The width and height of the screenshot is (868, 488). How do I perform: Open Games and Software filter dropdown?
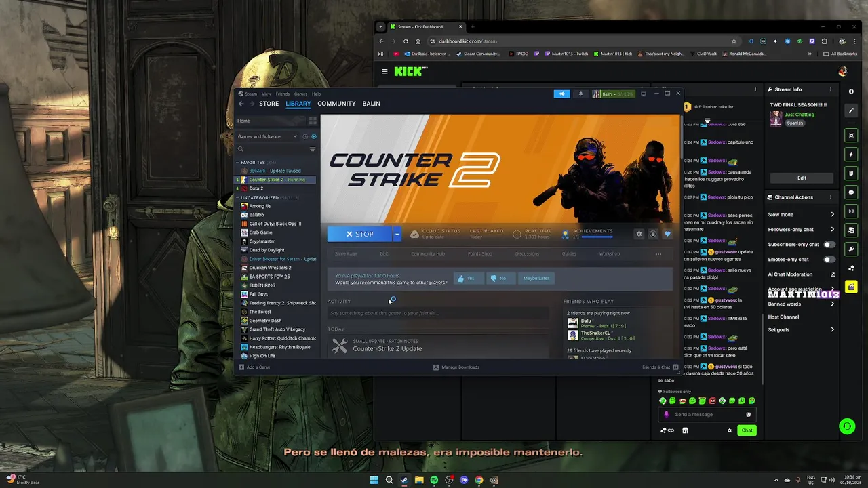coord(268,136)
